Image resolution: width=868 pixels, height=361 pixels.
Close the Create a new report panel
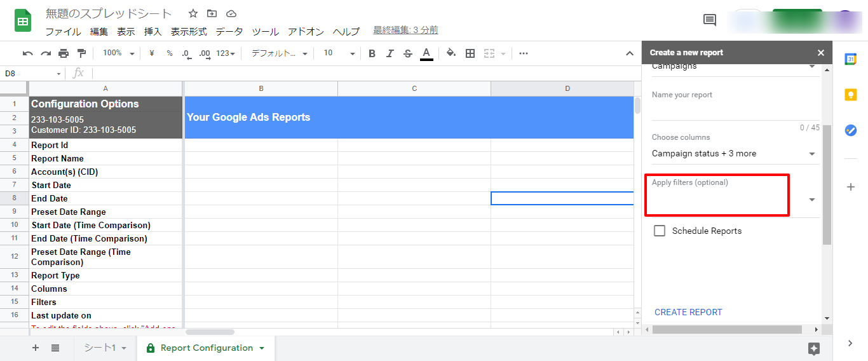(x=820, y=53)
